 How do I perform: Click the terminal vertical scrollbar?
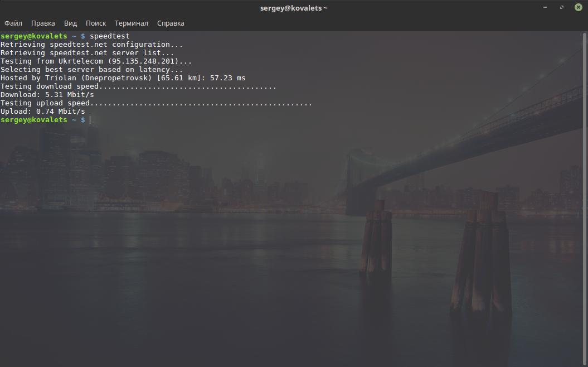(x=584, y=199)
